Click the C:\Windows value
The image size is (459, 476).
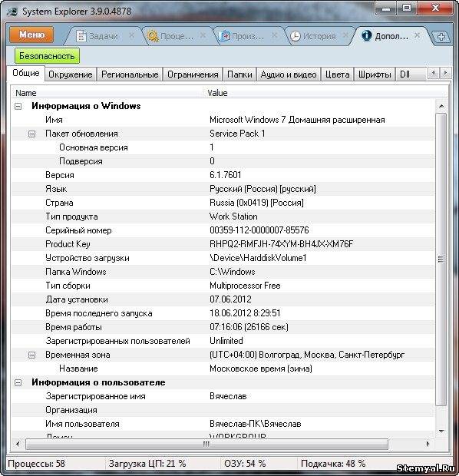pos(233,272)
